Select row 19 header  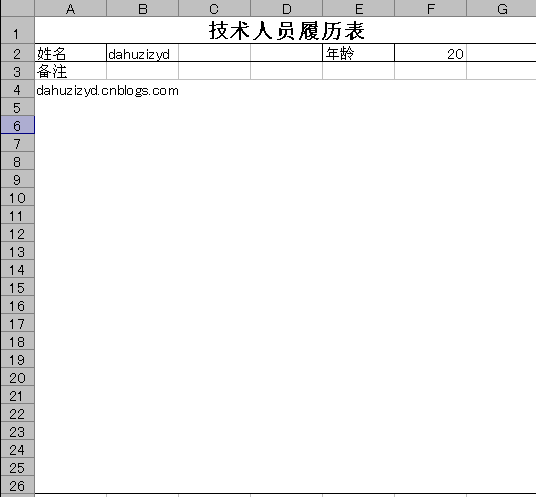(x=17, y=359)
